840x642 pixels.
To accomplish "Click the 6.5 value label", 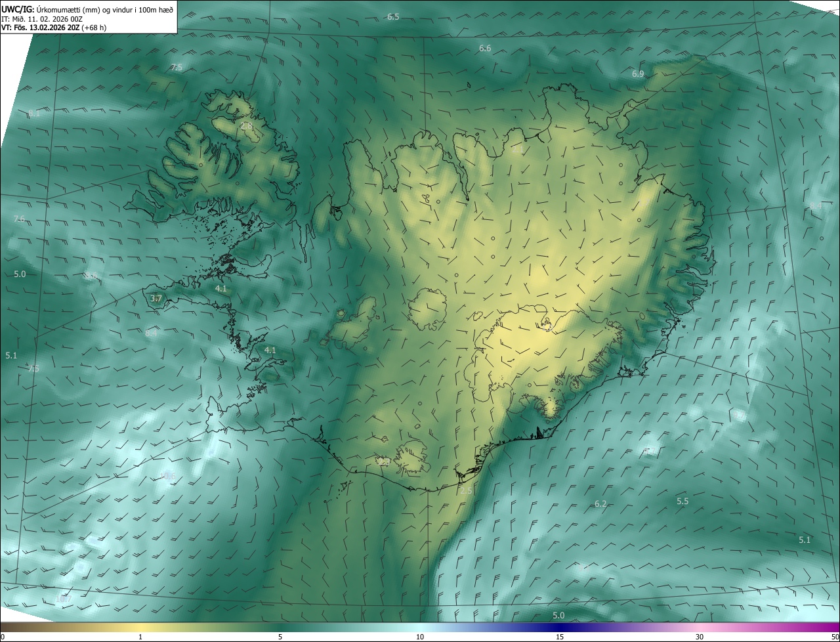I will (x=393, y=16).
